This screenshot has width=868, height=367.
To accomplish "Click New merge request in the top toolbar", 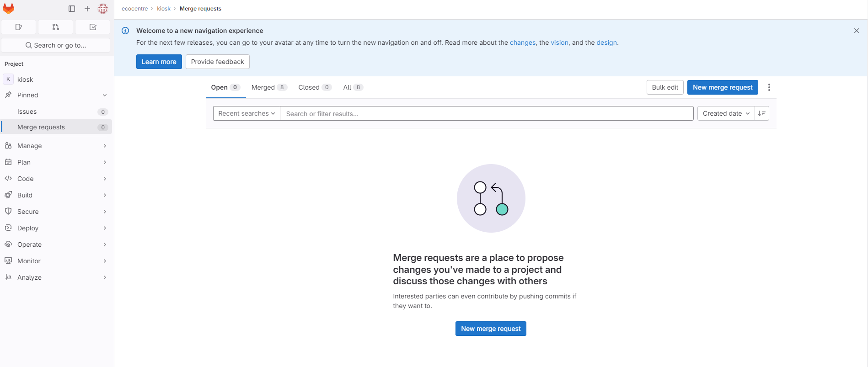I will tap(723, 87).
